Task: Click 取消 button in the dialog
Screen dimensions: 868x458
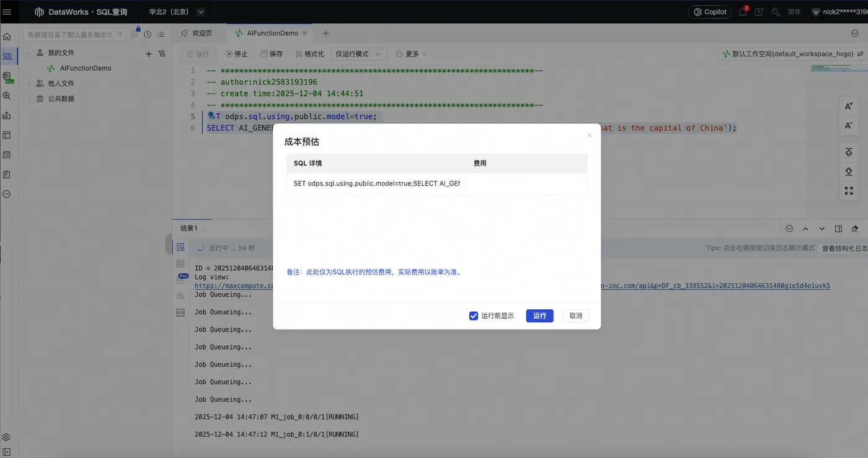Action: point(576,316)
